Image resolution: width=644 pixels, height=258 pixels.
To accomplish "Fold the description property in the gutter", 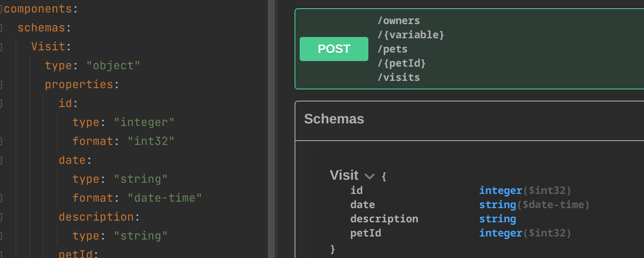I will coord(1,217).
